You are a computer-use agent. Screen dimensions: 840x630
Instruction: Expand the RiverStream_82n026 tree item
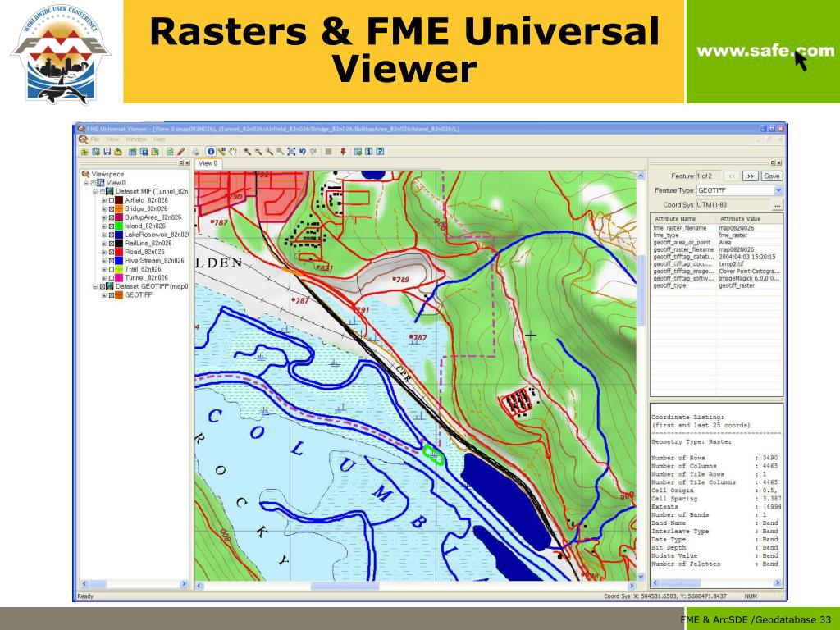point(104,260)
